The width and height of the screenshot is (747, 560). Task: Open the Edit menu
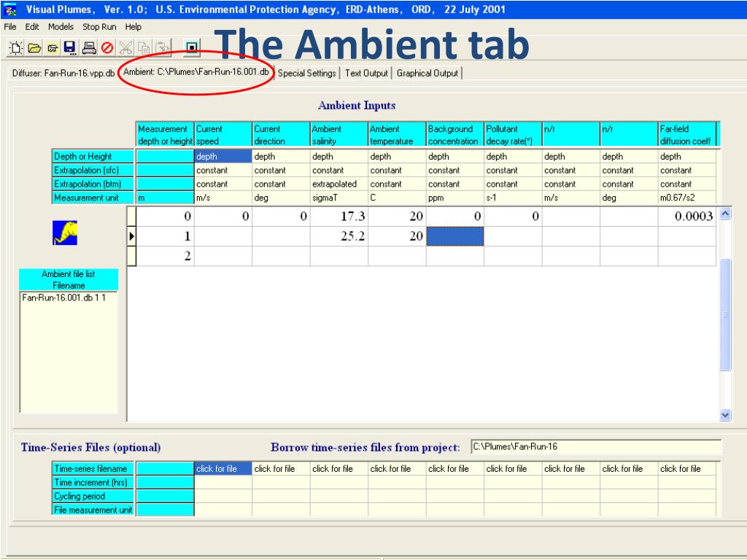(32, 27)
